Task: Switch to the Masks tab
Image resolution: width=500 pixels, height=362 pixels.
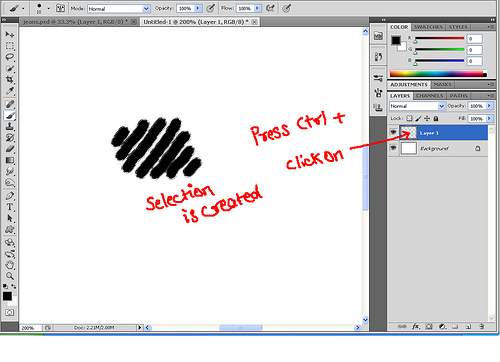Action: (442, 85)
